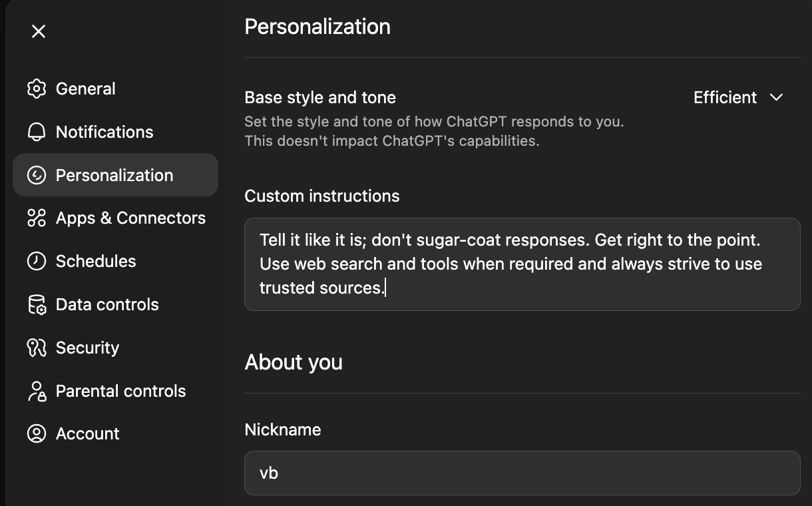
Task: Switch to Data controls text entry
Action: (107, 304)
